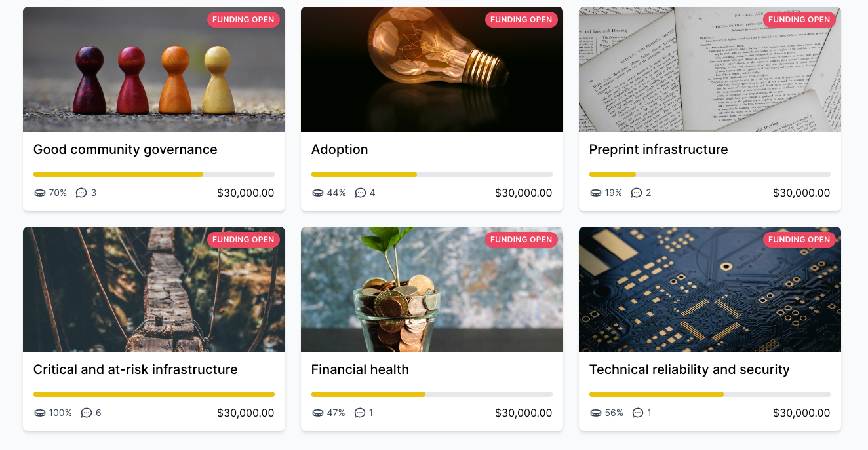This screenshot has height=450, width=868.
Task: Click the comment icon showing 6 comments
Action: (87, 413)
